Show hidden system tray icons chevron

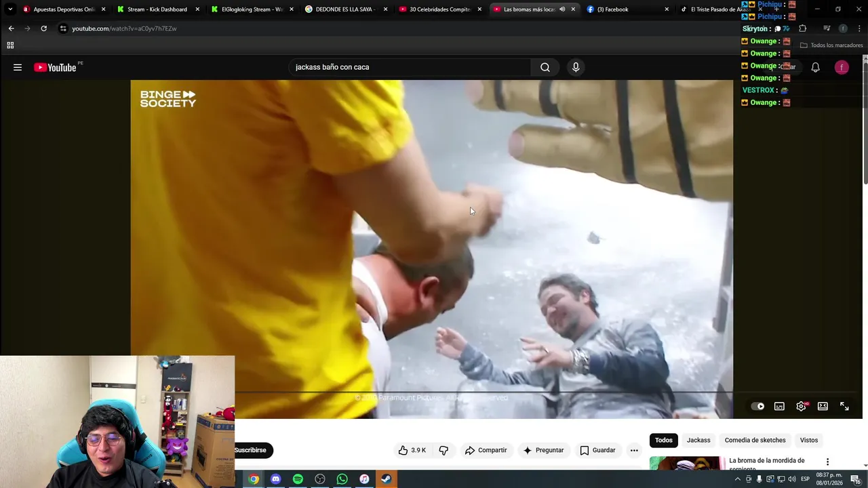pos(737,479)
